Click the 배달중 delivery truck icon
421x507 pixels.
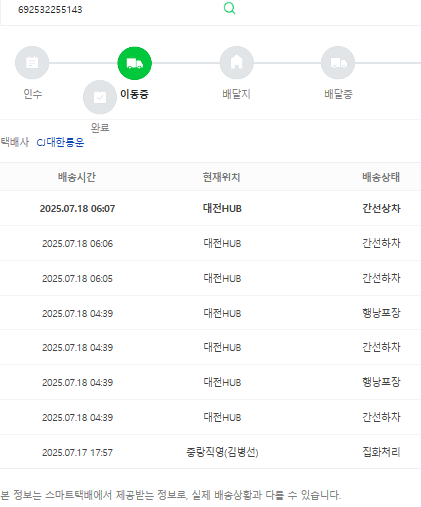[x=338, y=63]
